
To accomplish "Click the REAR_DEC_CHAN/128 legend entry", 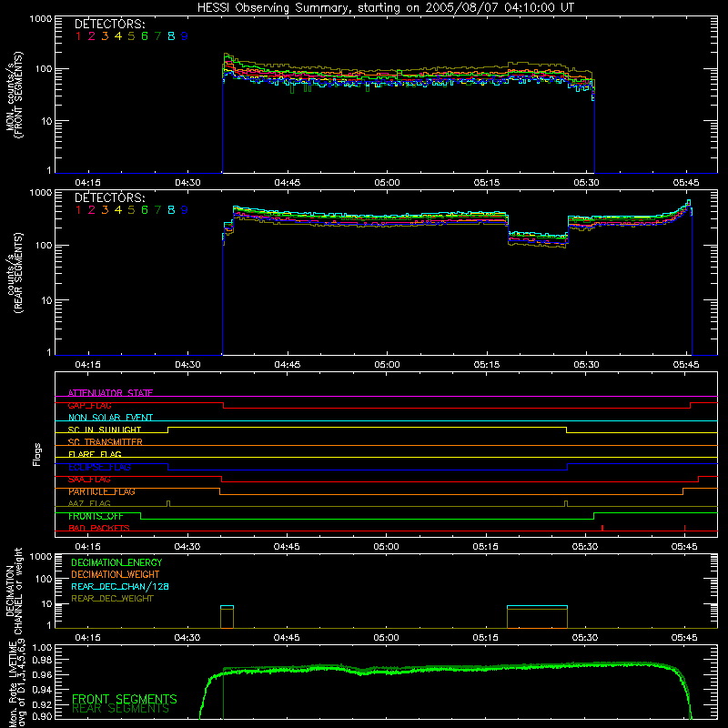I will point(120,586).
